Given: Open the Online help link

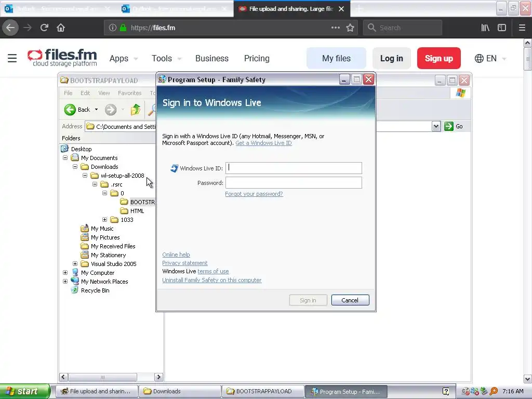Looking at the screenshot, I should (176, 255).
